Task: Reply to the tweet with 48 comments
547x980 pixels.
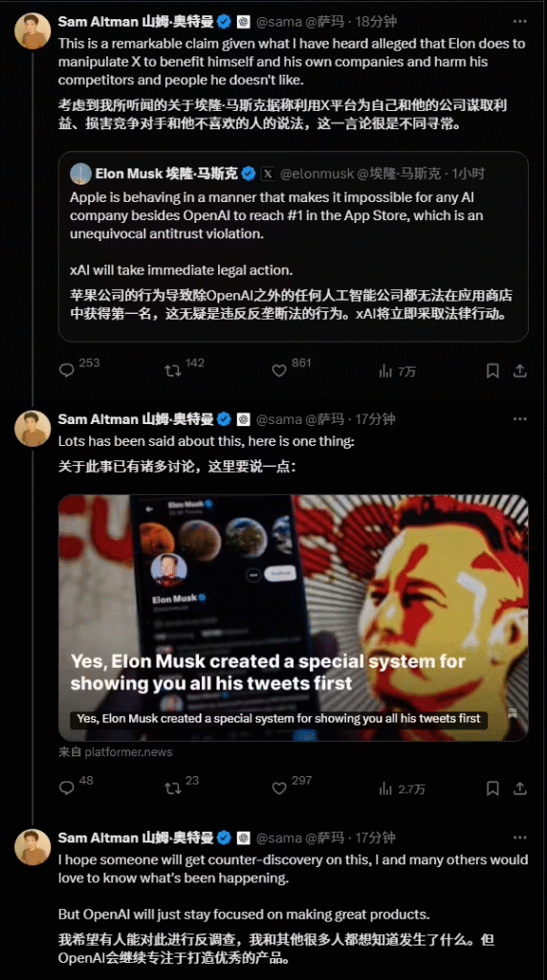Action: [67, 789]
